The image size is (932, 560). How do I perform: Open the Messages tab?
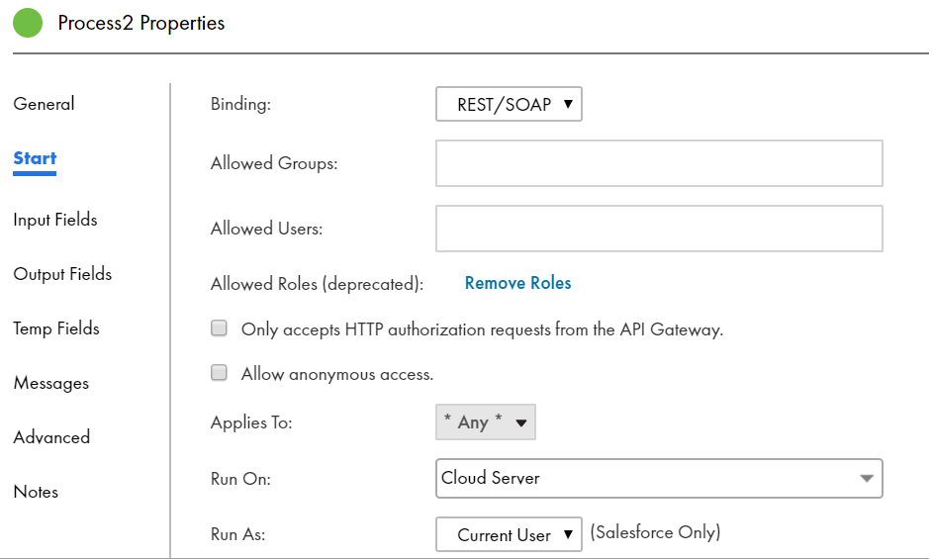tap(51, 383)
